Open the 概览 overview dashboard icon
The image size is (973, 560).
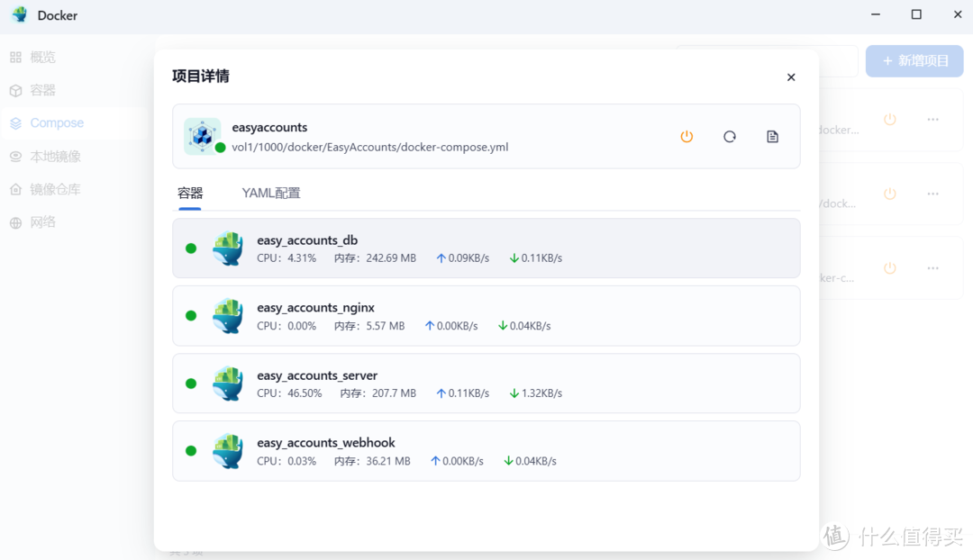point(15,57)
